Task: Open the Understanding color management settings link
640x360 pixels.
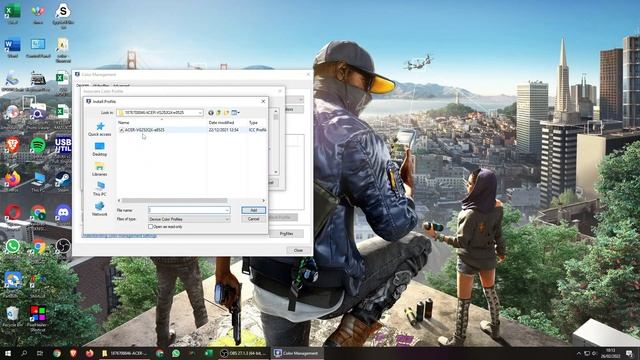Action: (119, 236)
